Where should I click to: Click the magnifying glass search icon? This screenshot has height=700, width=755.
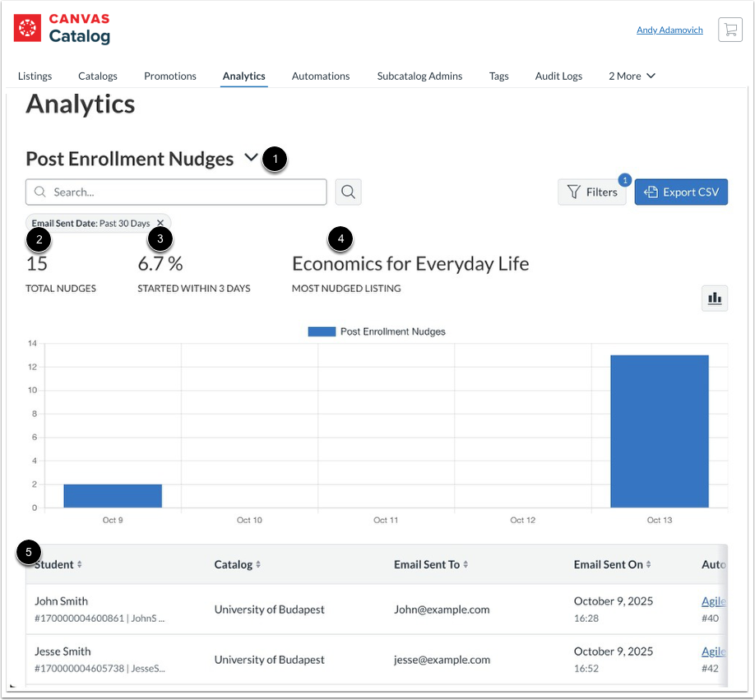(x=347, y=192)
